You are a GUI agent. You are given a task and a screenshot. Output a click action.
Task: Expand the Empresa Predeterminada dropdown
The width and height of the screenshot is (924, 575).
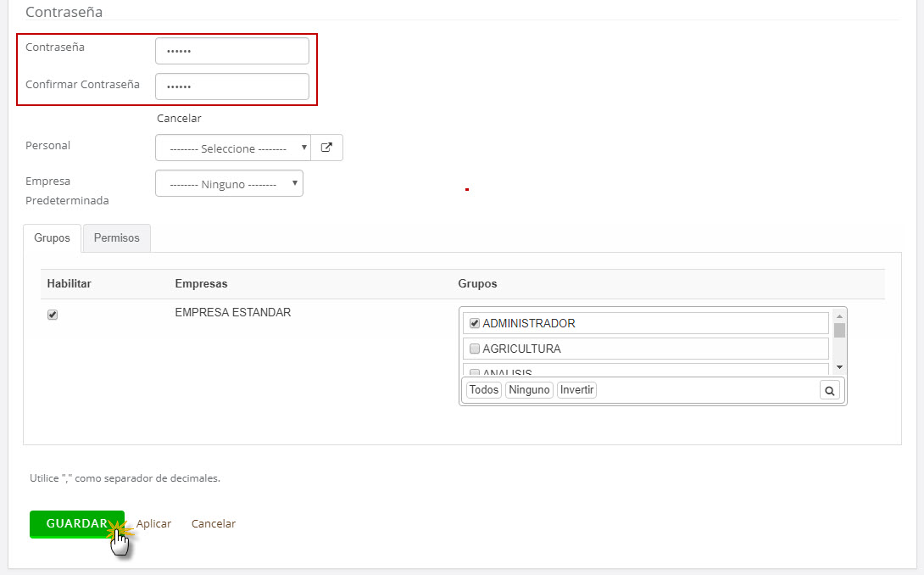229,183
